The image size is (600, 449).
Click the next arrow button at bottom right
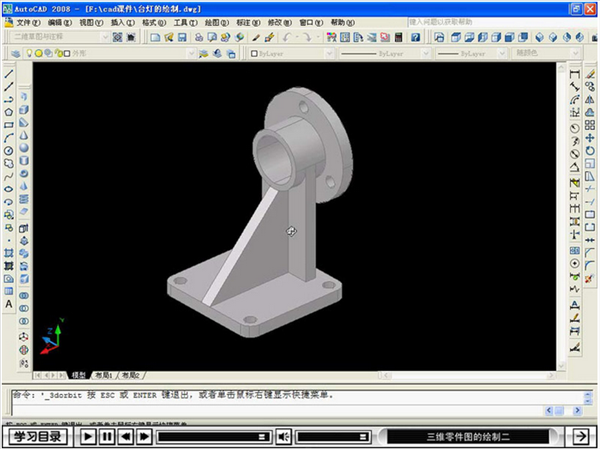pos(578,437)
